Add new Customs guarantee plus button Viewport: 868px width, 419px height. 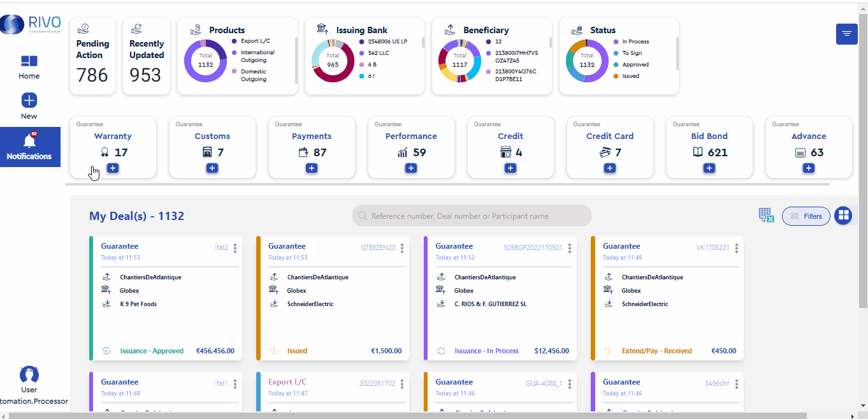pos(212,168)
